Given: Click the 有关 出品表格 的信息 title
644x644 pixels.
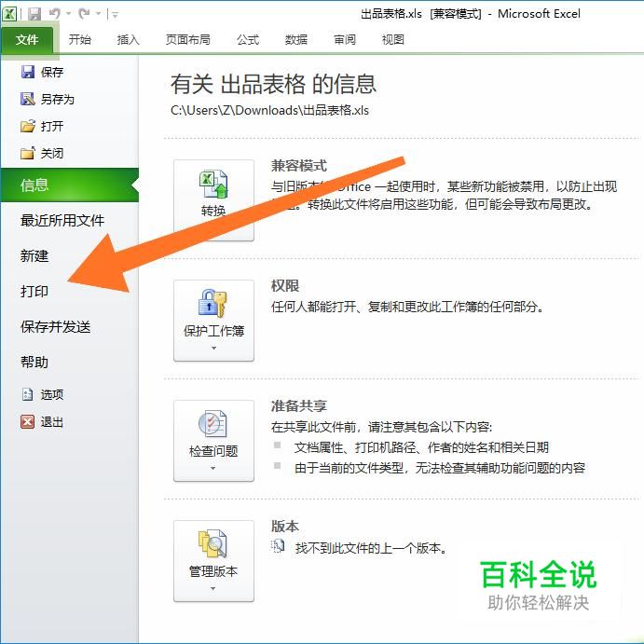Looking at the screenshot, I should [273, 84].
